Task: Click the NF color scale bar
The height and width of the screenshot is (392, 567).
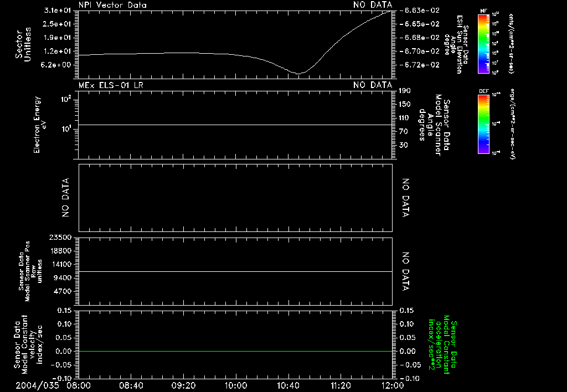Action: [x=484, y=44]
